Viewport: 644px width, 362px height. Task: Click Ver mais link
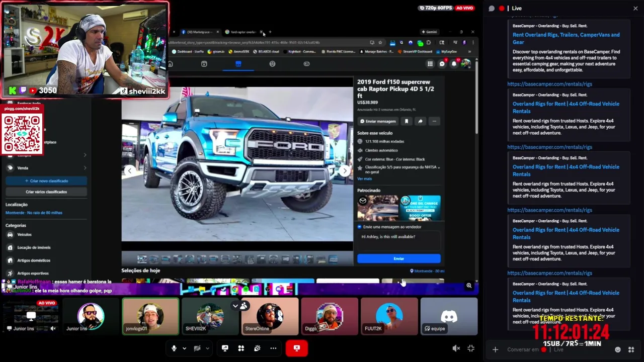(364, 178)
